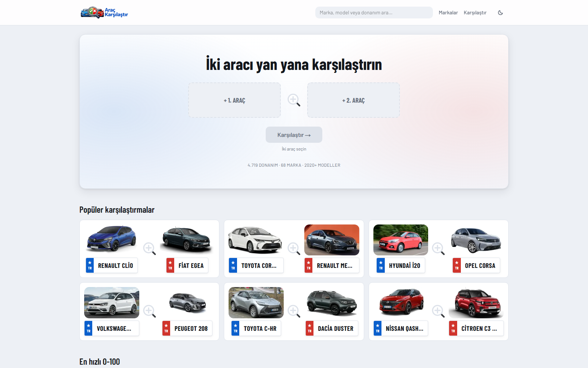This screenshot has width=588, height=368.
Task: Click the İki araç seçin hint text
Action: tap(294, 149)
